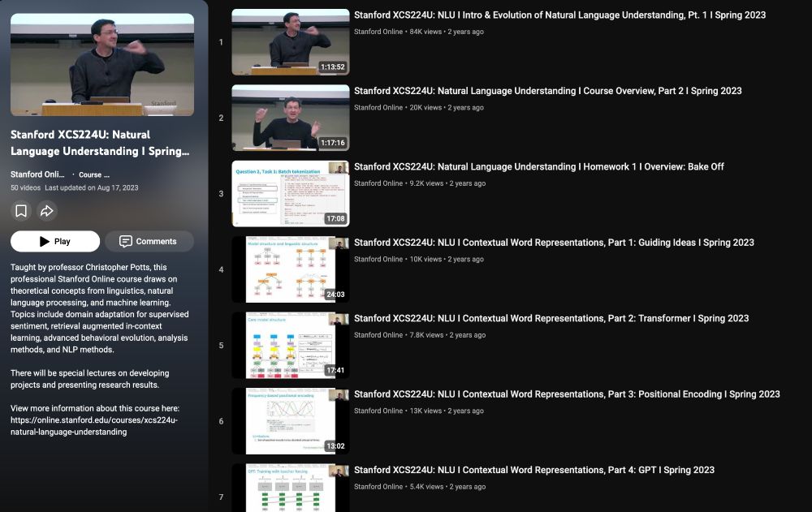Click the '5.4K views' text

(427, 487)
